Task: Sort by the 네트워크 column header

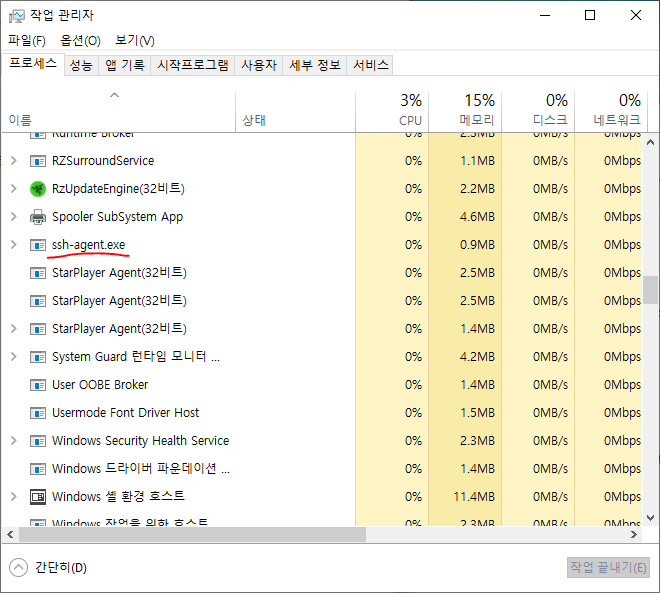Action: click(611, 112)
